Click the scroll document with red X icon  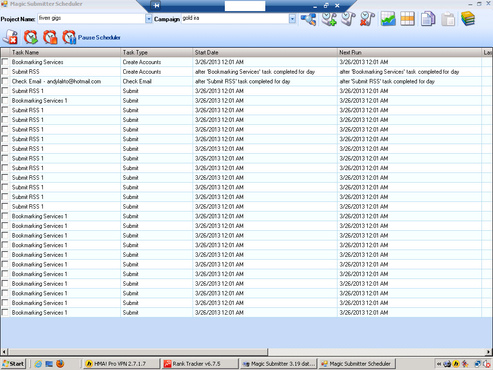pyautogui.click(x=10, y=37)
